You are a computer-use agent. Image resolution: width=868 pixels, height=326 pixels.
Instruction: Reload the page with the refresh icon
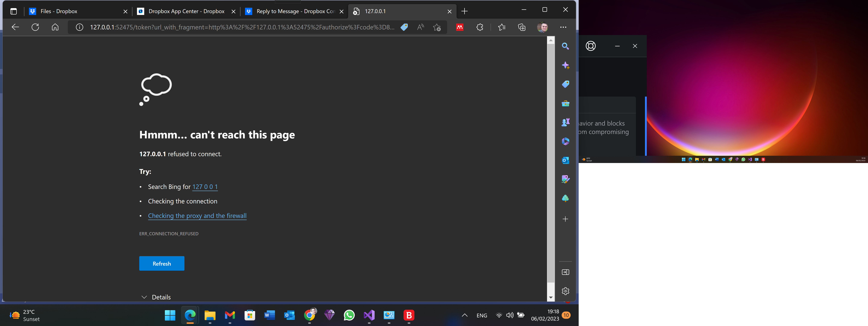click(x=35, y=27)
